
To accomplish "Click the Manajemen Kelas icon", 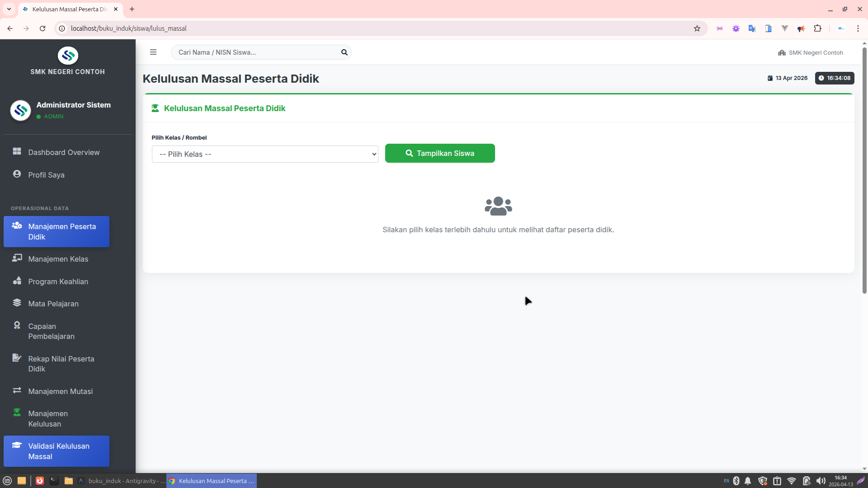I will click(17, 258).
